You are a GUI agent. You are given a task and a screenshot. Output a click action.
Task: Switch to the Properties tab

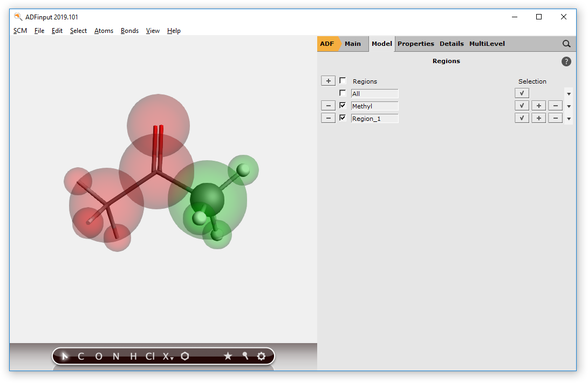coord(415,44)
